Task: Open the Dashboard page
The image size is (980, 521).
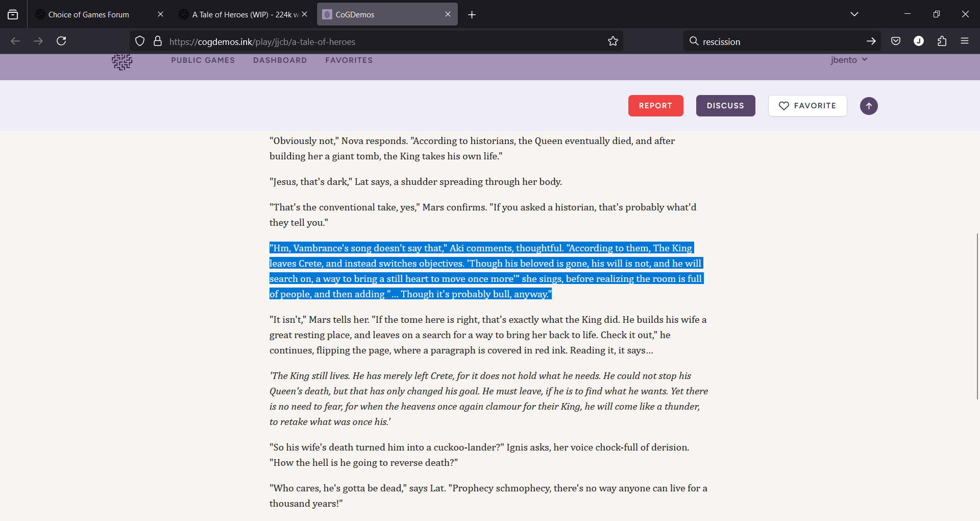Action: coord(280,60)
